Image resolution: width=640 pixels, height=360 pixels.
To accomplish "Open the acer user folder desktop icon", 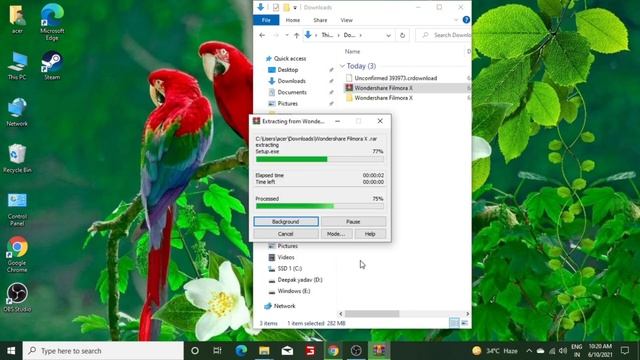I will click(17, 18).
